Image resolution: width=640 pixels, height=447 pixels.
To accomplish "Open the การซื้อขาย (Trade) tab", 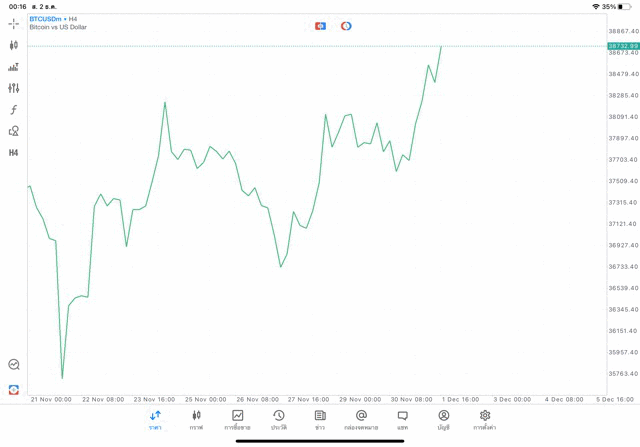I will pos(237,420).
